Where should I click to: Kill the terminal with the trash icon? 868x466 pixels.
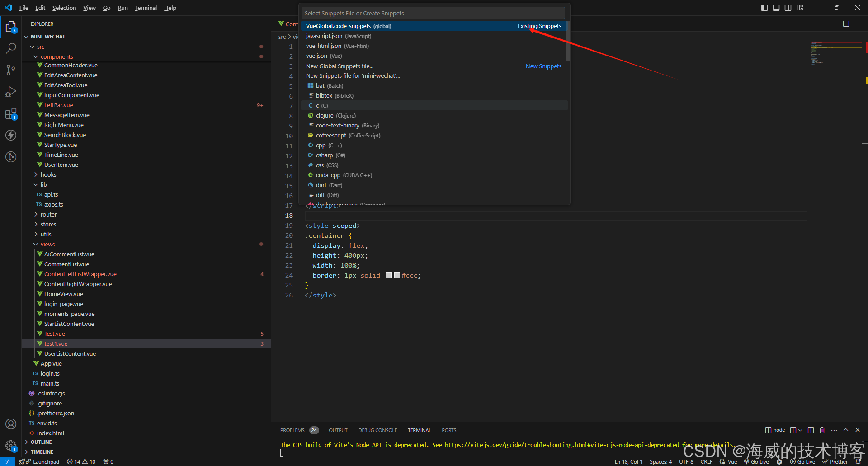tap(822, 430)
